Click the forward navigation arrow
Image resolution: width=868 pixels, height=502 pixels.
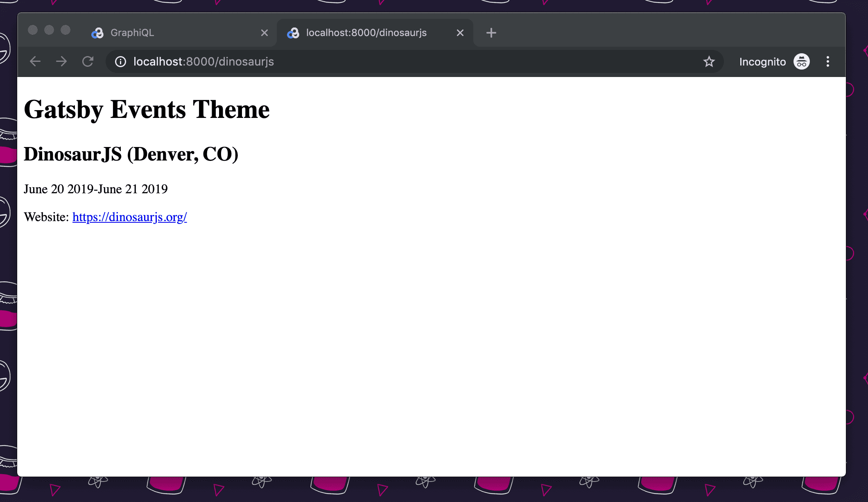[61, 62]
